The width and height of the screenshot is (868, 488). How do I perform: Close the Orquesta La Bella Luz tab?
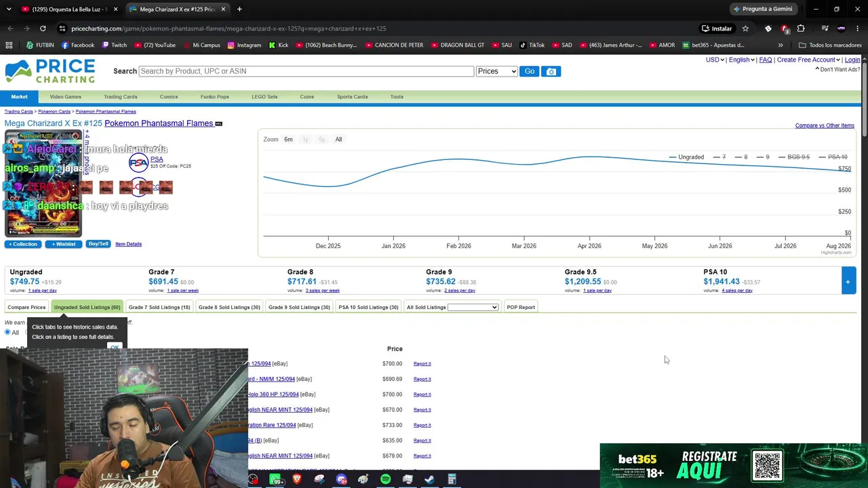coord(115,9)
